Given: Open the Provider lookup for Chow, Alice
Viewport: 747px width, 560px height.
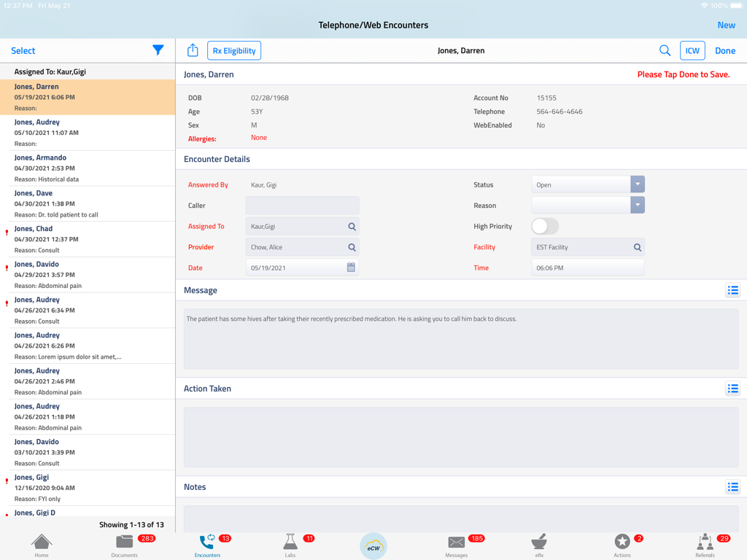Looking at the screenshot, I should (x=352, y=247).
